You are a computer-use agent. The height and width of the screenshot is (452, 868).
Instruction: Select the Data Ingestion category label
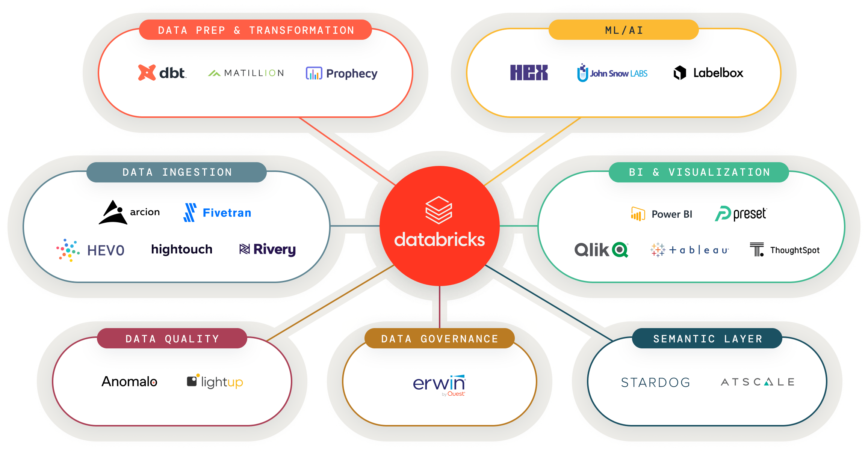click(177, 172)
